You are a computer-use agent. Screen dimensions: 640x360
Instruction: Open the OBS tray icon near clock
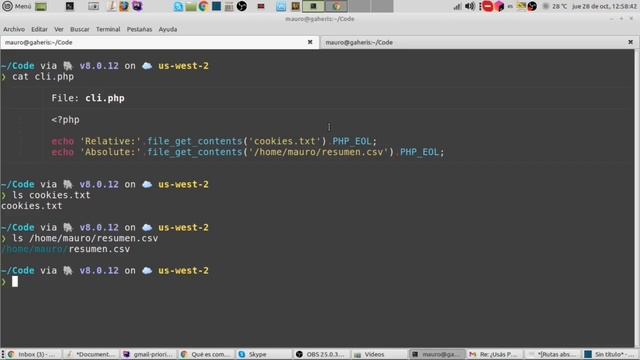click(x=532, y=6)
